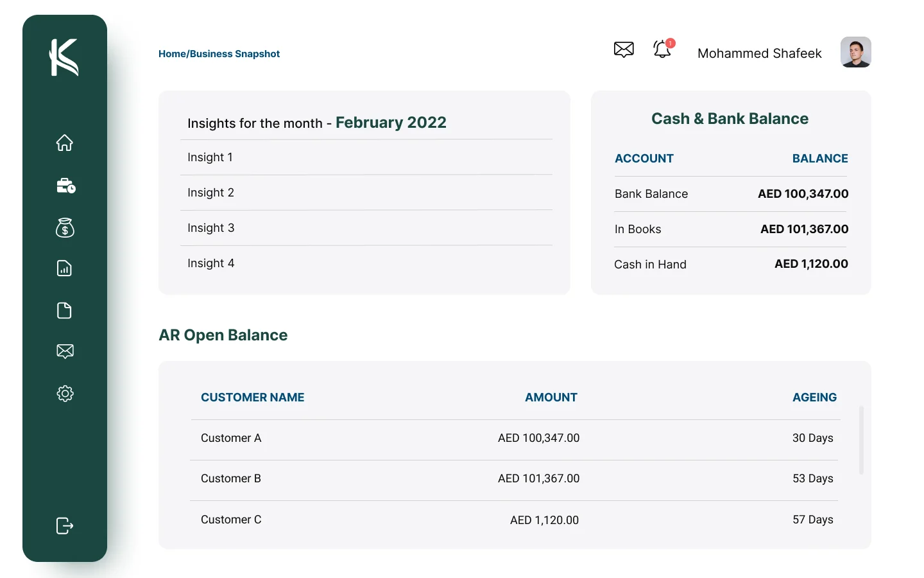Open the briefcase with clock sidebar icon

66,186
